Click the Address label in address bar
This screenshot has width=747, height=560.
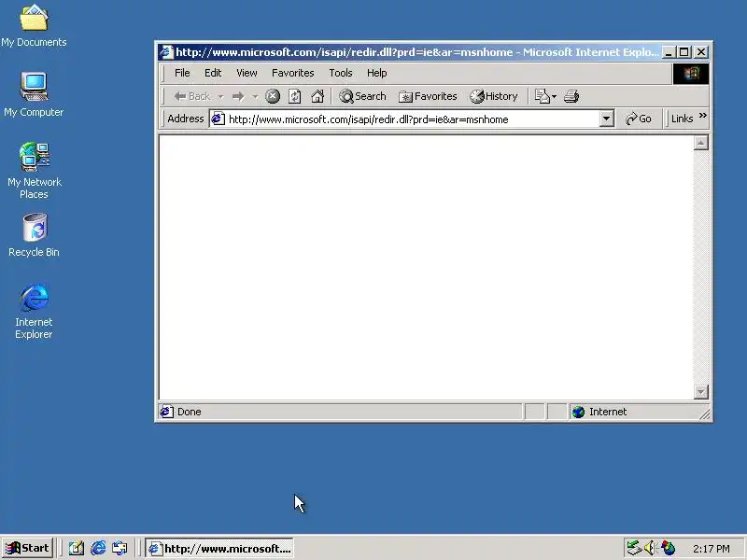tap(185, 119)
